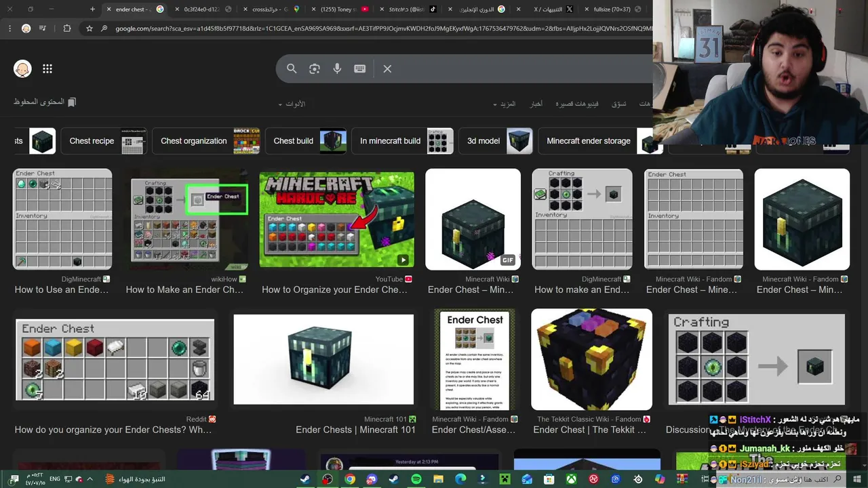
Task: Close the ender chest tab
Action: (108, 9)
